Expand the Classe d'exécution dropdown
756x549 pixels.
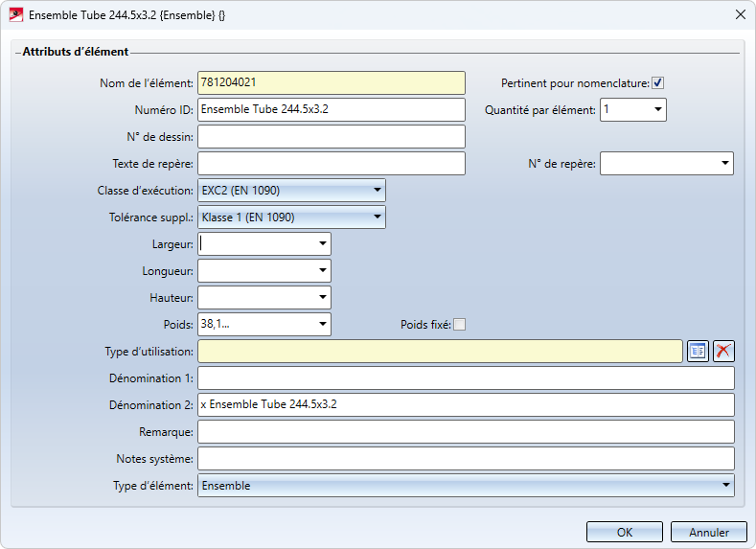[377, 191]
